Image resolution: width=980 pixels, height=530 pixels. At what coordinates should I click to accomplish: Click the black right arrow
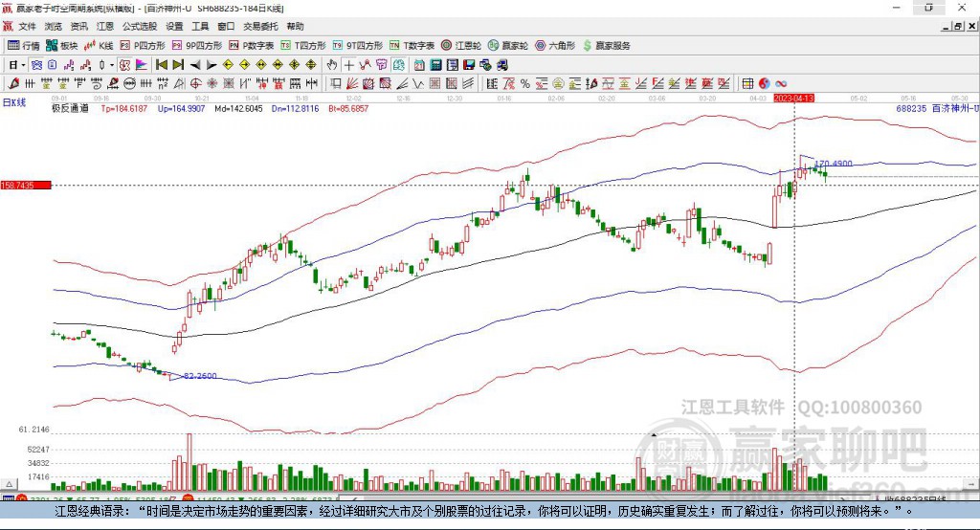pos(212,65)
